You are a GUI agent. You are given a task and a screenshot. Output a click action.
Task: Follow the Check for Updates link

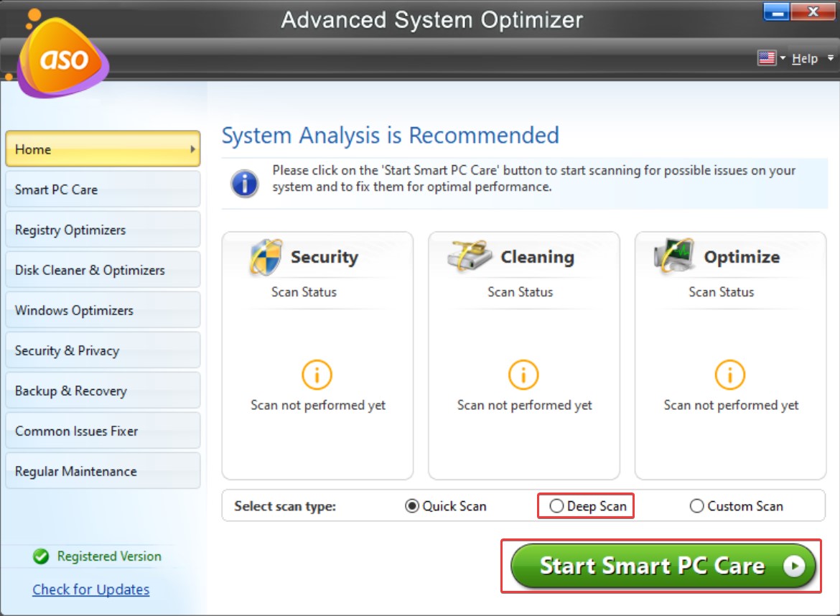(90, 589)
